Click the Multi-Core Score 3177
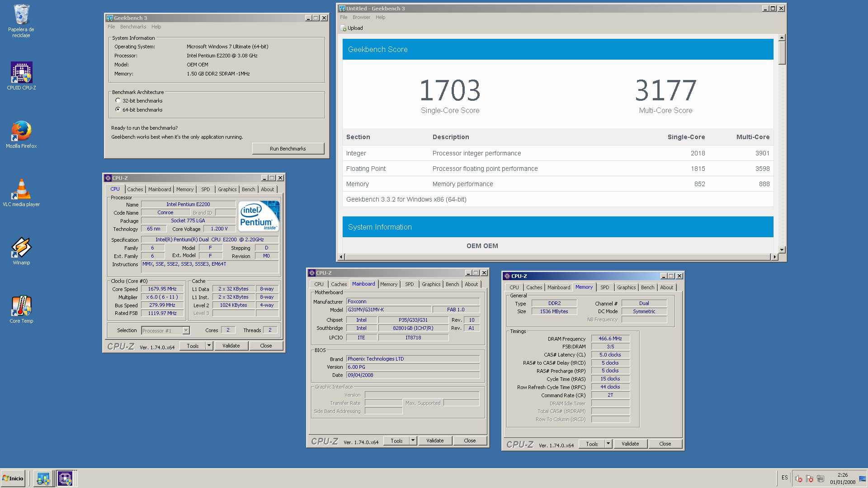This screenshot has height=488, width=868. [665, 90]
